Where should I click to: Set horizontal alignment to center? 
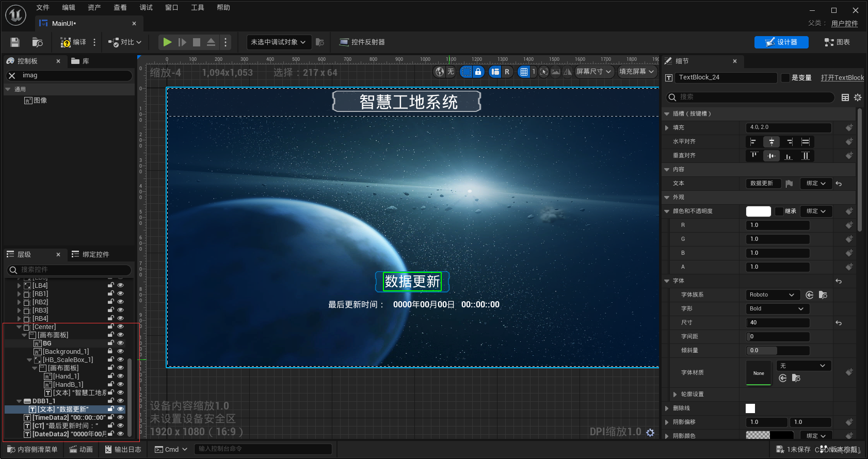pyautogui.click(x=771, y=142)
